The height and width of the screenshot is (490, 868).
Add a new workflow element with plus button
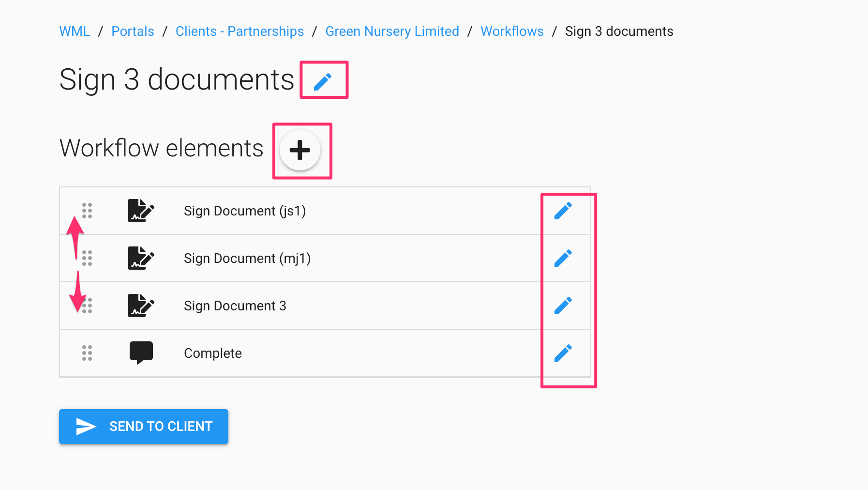pos(300,150)
